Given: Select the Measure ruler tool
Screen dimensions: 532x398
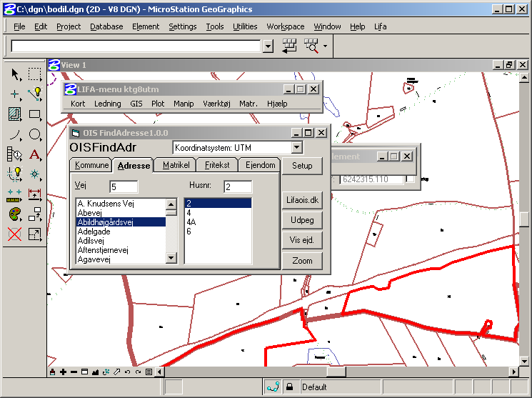Looking at the screenshot, I should click(15, 194).
